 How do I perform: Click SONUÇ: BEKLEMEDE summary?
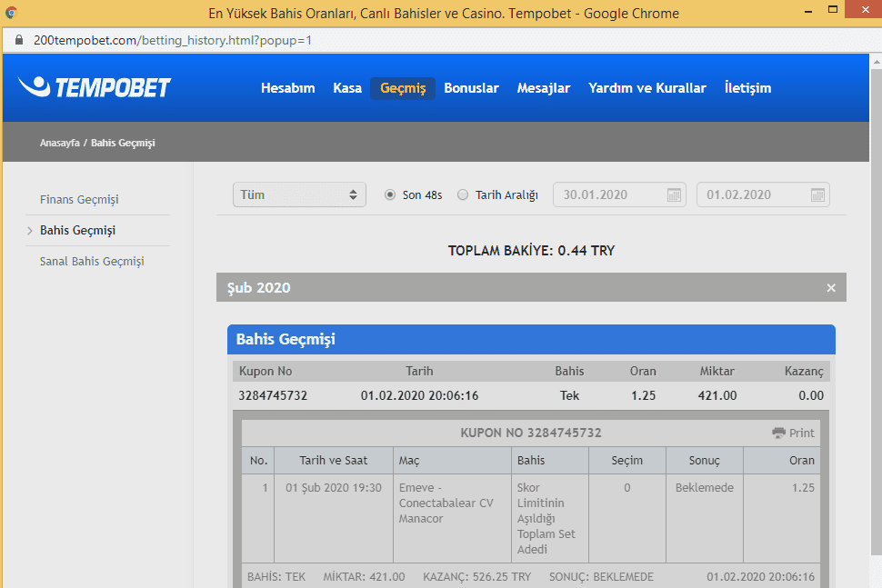click(x=601, y=577)
